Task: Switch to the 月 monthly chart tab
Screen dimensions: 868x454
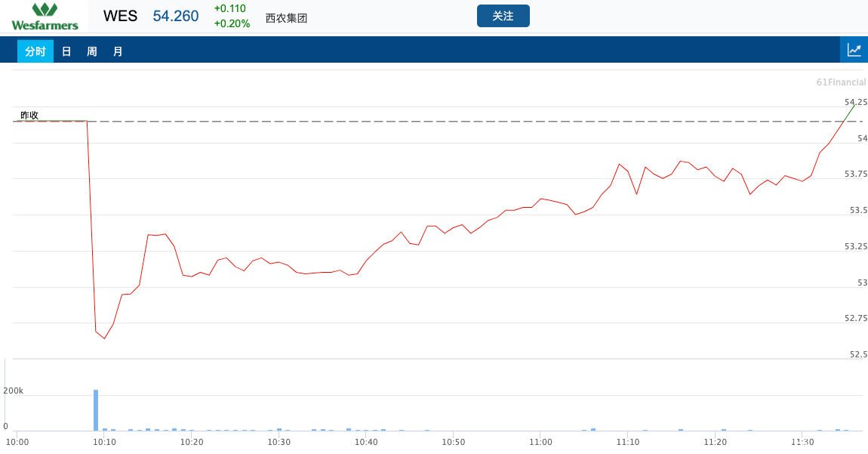Action: pyautogui.click(x=118, y=51)
